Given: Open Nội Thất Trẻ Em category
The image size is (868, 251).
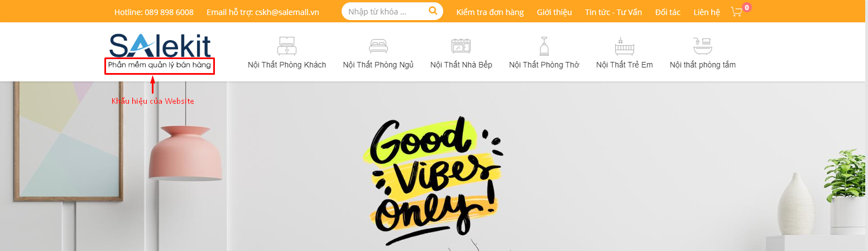Looking at the screenshot, I should (x=624, y=65).
